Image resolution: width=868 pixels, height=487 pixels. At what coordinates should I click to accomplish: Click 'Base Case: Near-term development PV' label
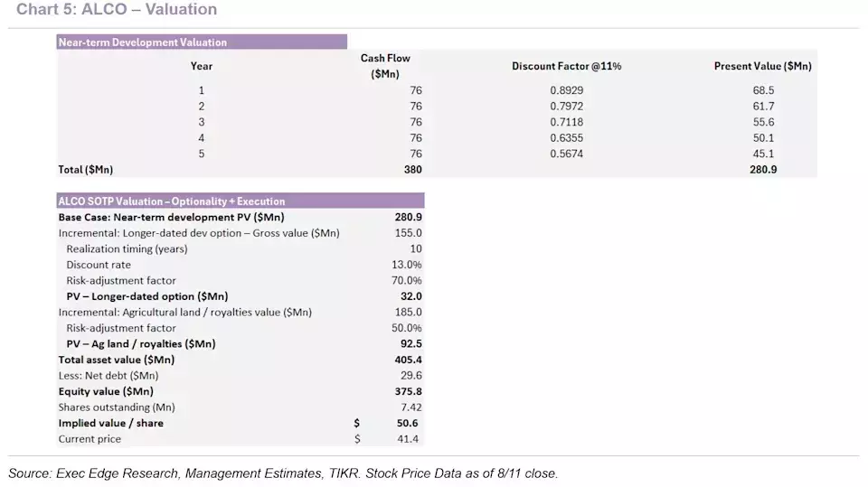pyautogui.click(x=171, y=217)
